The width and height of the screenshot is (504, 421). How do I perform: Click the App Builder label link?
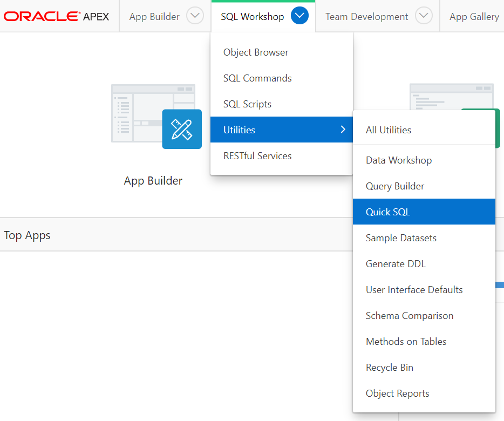click(153, 181)
